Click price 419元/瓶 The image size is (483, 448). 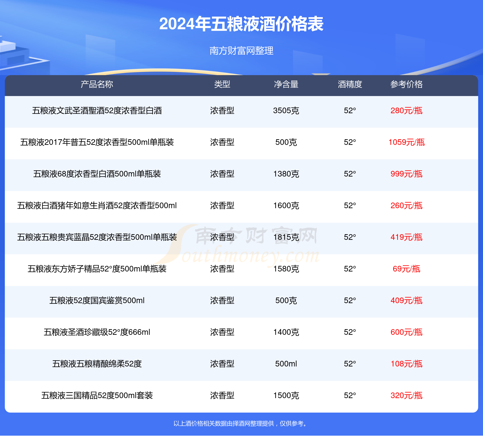coord(407,237)
